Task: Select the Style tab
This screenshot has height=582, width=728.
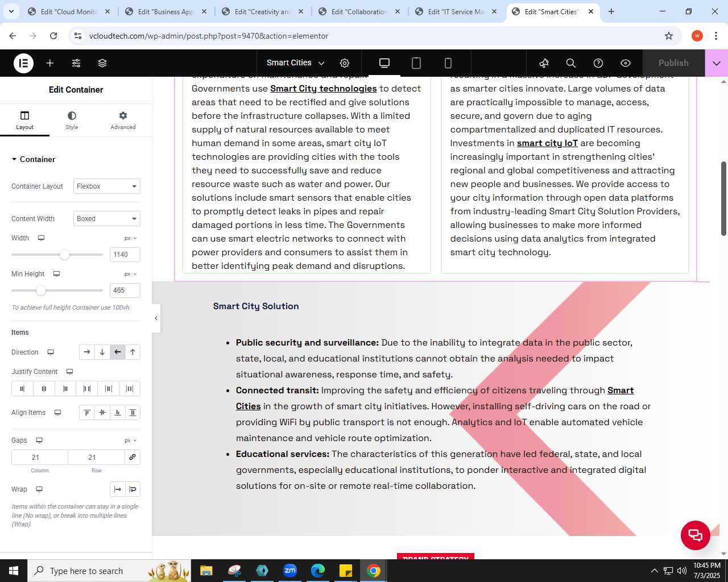Action: point(72,120)
